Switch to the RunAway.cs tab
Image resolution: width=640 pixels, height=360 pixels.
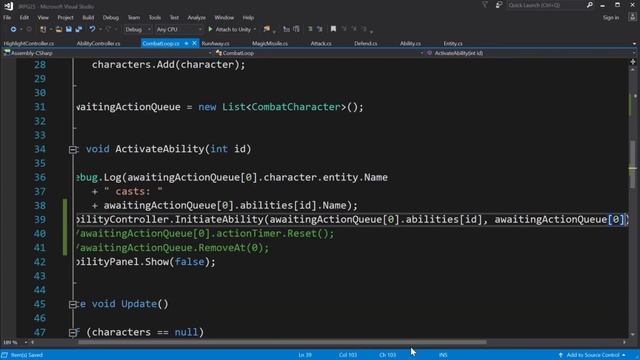[x=216, y=43]
